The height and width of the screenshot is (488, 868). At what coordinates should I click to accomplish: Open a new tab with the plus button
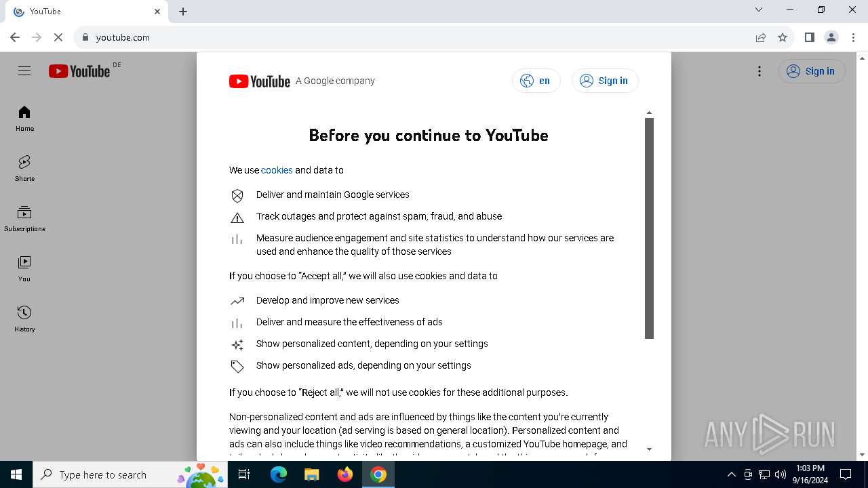[x=183, y=12]
